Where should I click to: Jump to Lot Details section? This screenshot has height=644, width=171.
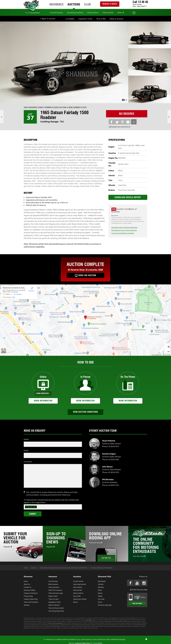coord(70,19)
